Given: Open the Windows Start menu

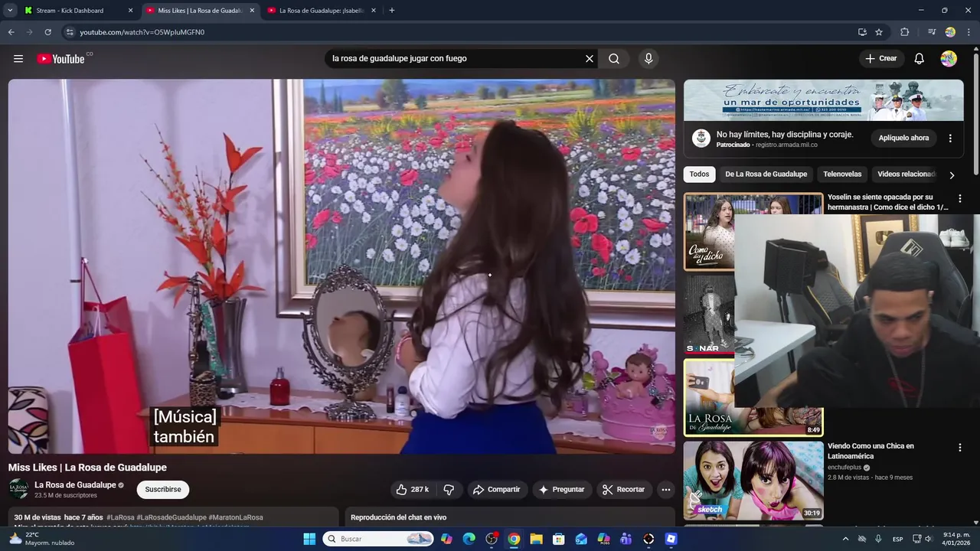Looking at the screenshot, I should [x=309, y=540].
